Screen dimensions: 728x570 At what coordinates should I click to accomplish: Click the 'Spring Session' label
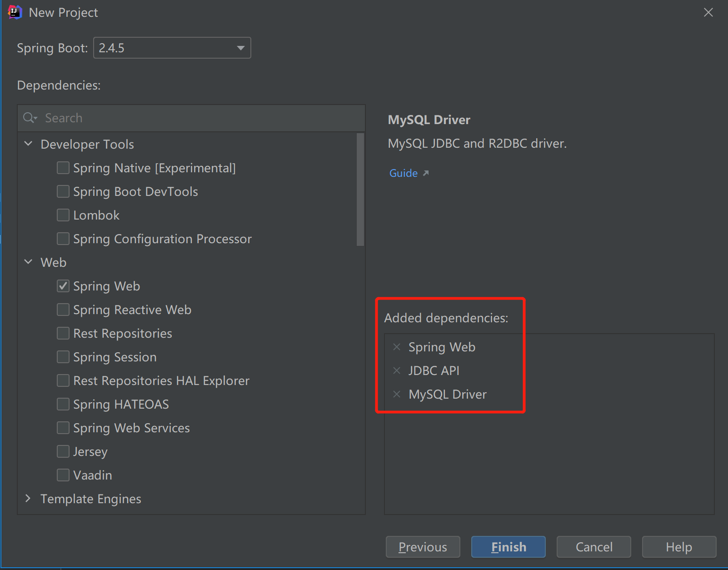(115, 357)
